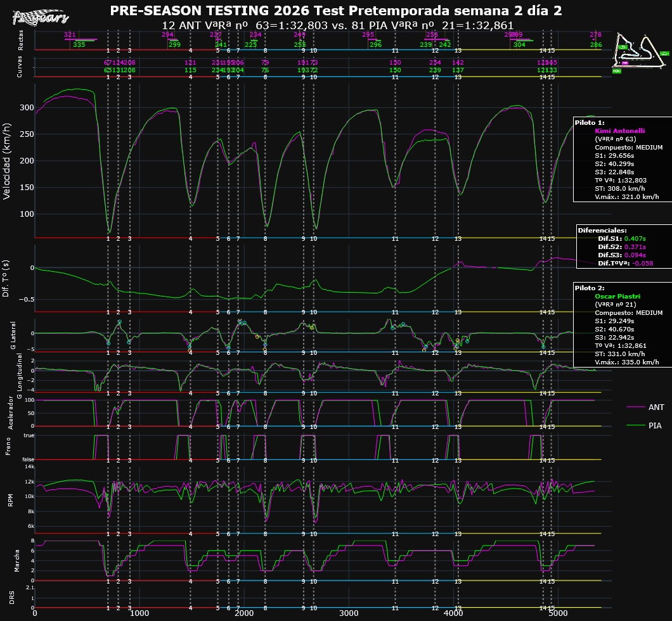Select the Dif.S1: 0.407s entry
The height and width of the screenshot is (621, 672).
622,238
